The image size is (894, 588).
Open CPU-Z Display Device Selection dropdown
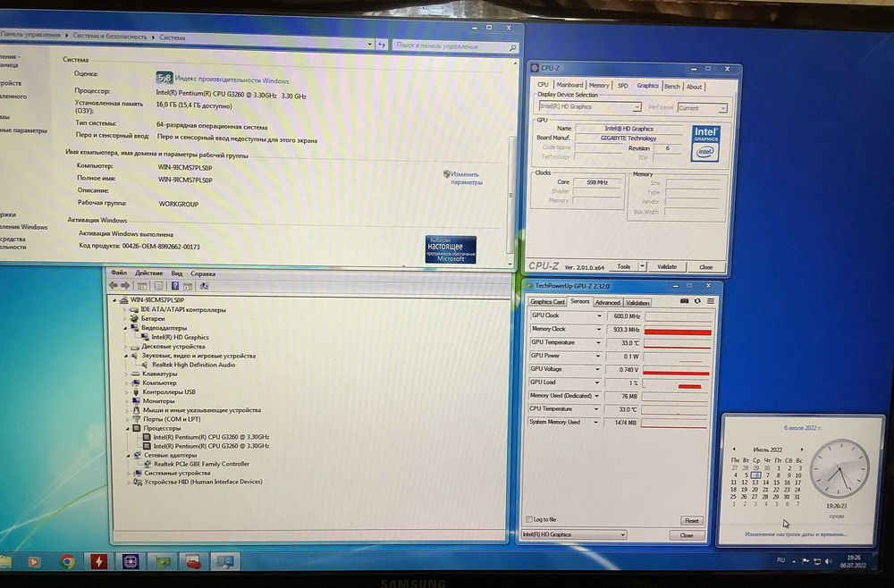tap(590, 106)
